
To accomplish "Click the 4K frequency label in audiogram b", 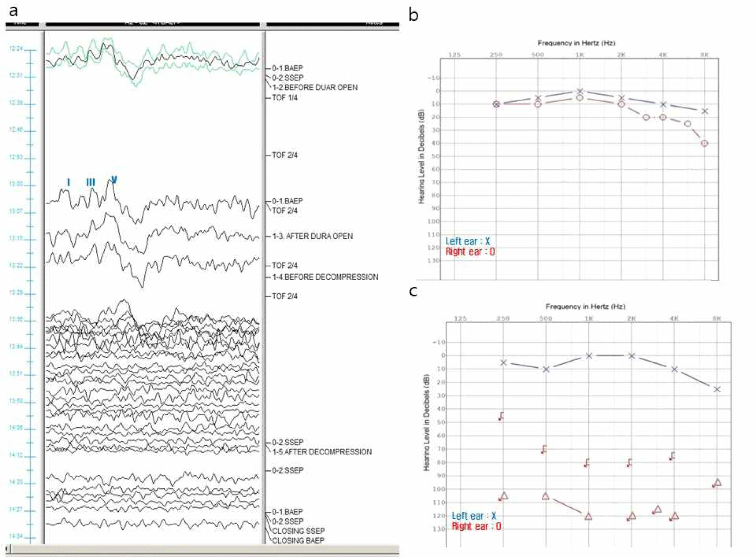I will pyautogui.click(x=663, y=55).
